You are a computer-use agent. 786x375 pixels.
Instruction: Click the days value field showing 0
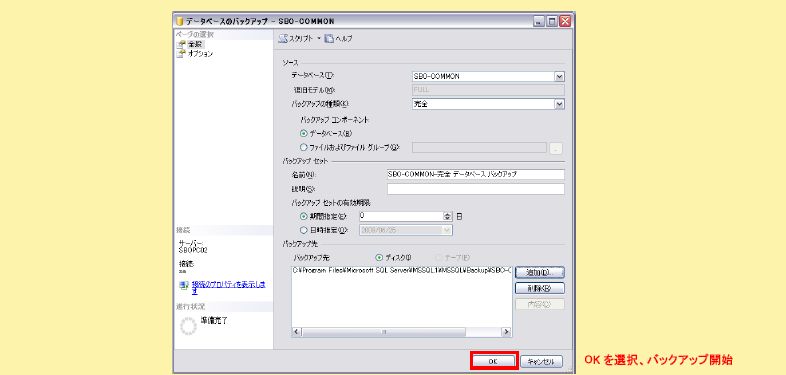tap(401, 217)
